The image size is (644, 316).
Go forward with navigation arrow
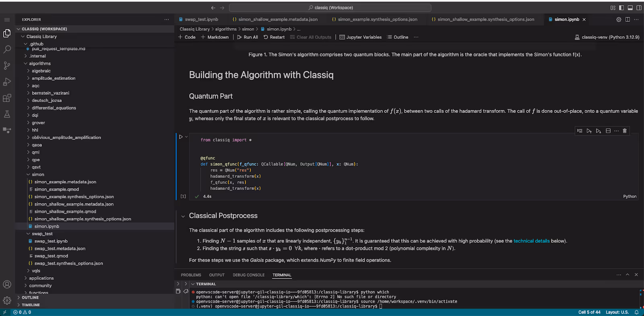[x=222, y=8]
